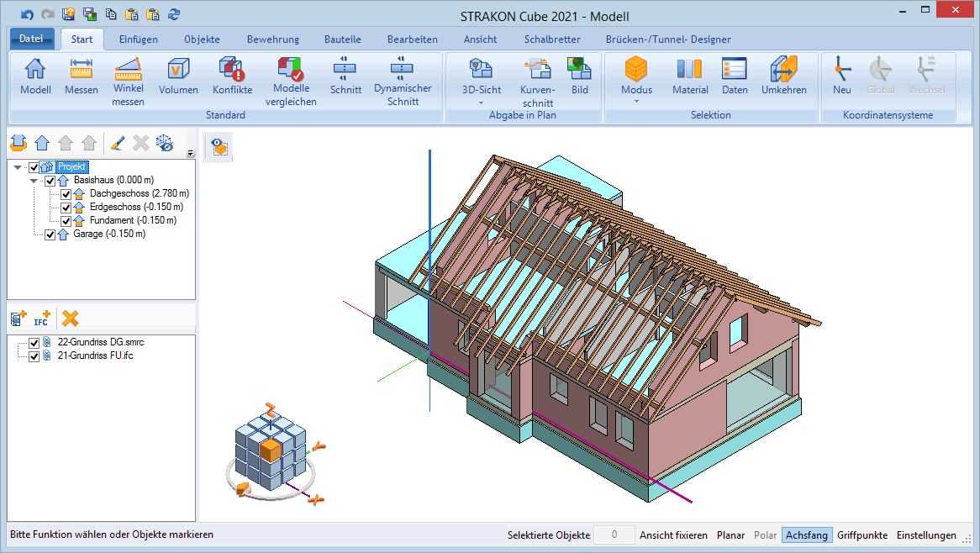
Task: Uncheck the Basishaus checkbox
Action: 50,182
